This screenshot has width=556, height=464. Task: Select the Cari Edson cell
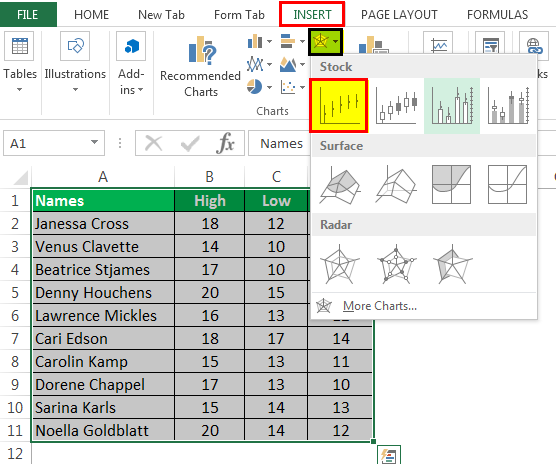(103, 339)
